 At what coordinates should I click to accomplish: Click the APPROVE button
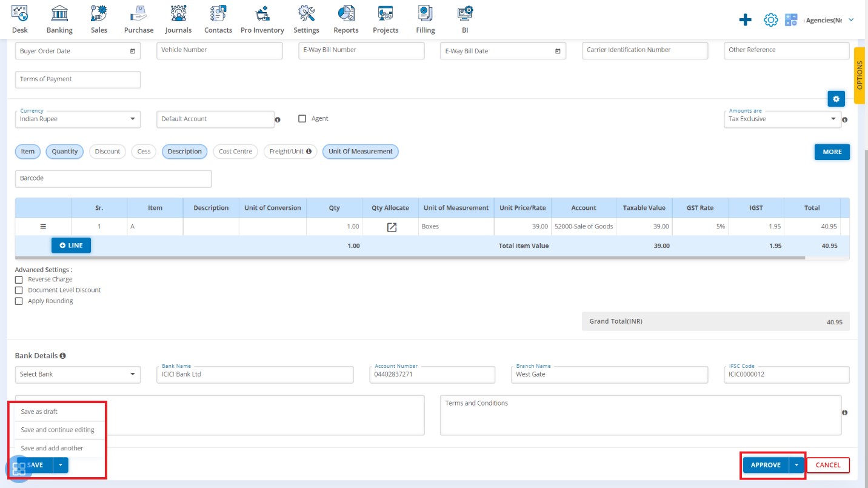pos(766,465)
